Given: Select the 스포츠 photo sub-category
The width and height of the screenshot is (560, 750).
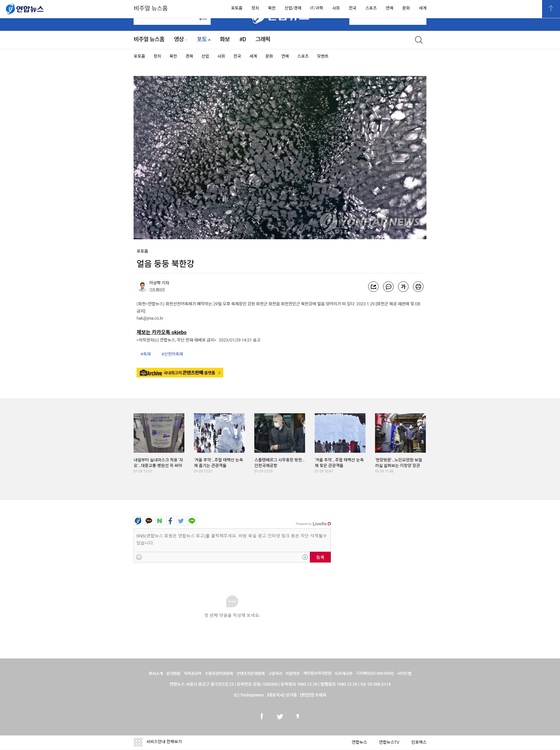Looking at the screenshot, I should tap(302, 56).
